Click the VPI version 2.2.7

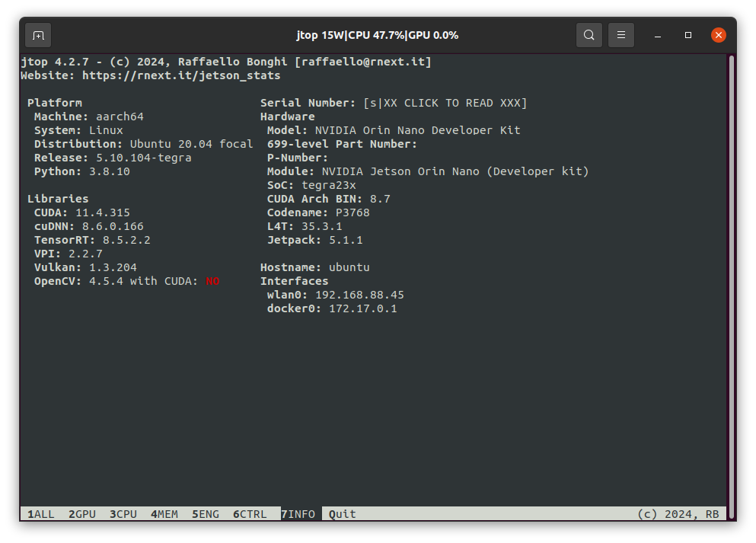click(x=85, y=254)
